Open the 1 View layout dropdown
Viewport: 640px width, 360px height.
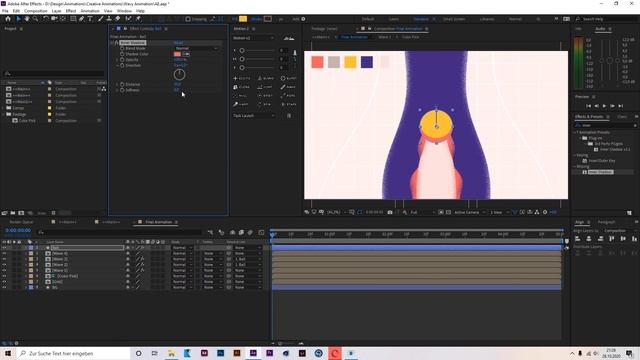(x=499, y=212)
